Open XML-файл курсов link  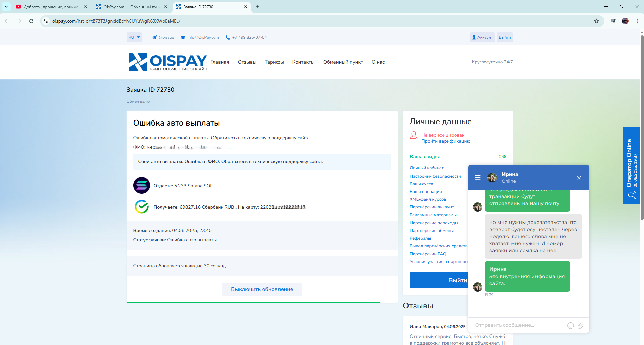pos(428,199)
